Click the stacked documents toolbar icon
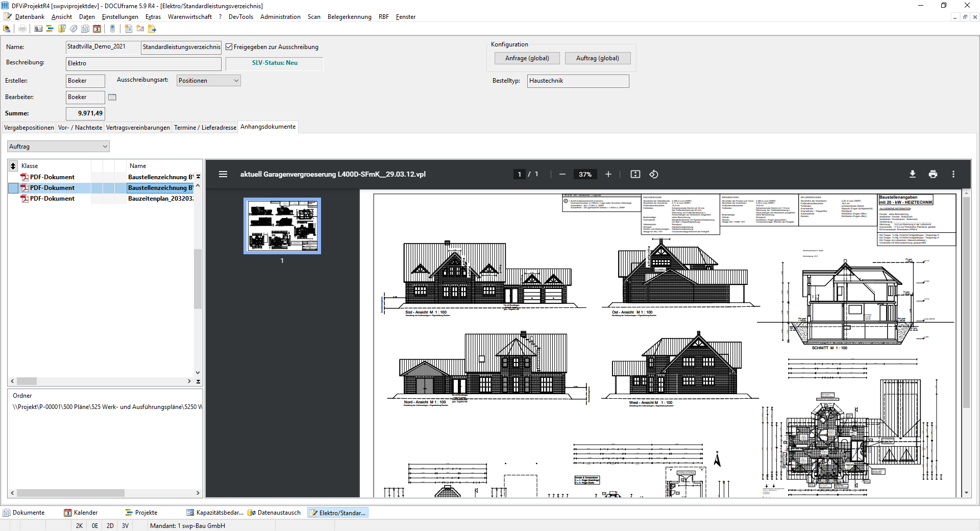This screenshot has width=980, height=531. (85, 29)
